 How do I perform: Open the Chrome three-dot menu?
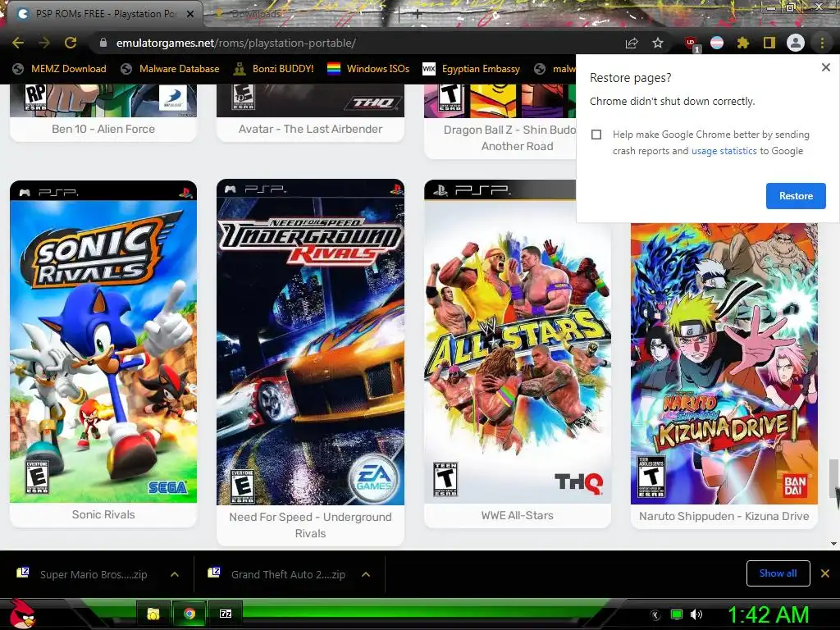coord(822,43)
